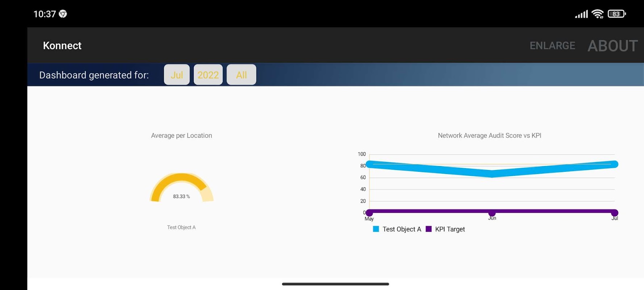Click the battery indicator icon
Screen dimensions: 644x290
coord(616,14)
